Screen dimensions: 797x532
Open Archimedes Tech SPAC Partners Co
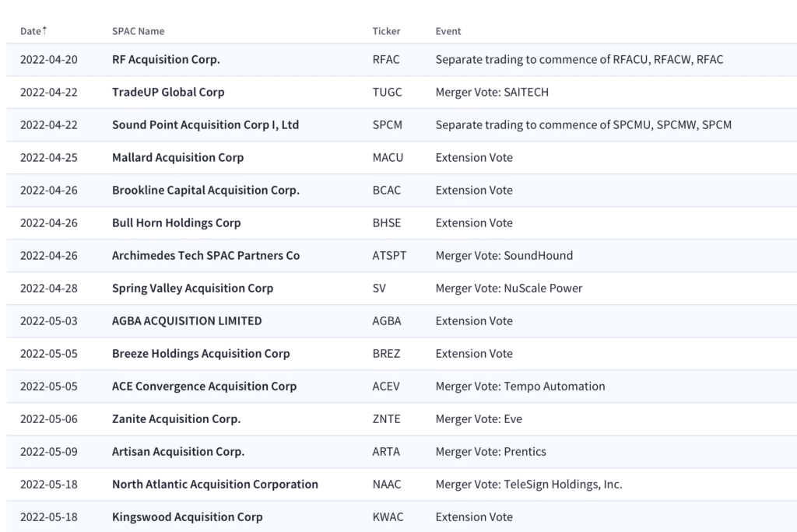pyautogui.click(x=205, y=256)
